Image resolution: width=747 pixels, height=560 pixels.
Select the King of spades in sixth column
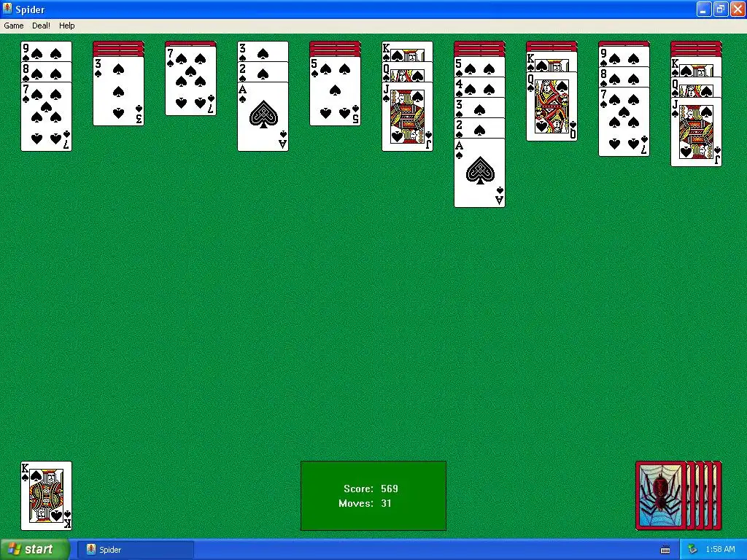tap(407, 51)
